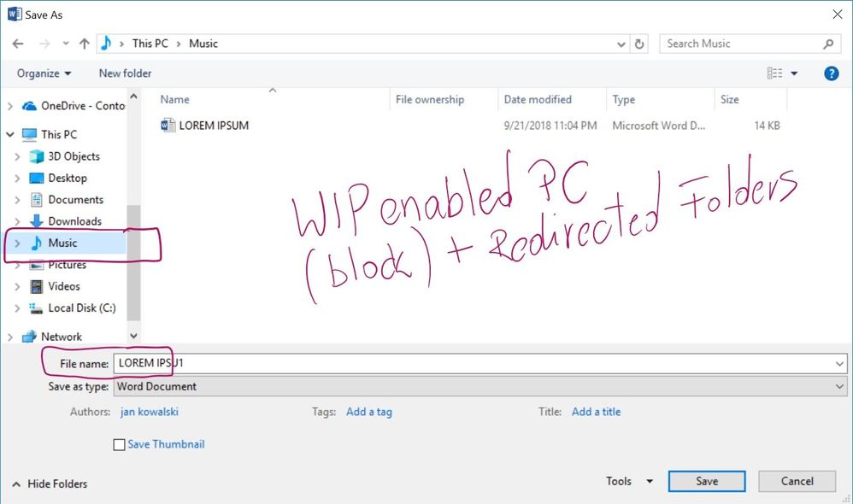Image resolution: width=853 pixels, height=504 pixels.
Task: Click the search magnifier icon
Action: click(x=827, y=43)
